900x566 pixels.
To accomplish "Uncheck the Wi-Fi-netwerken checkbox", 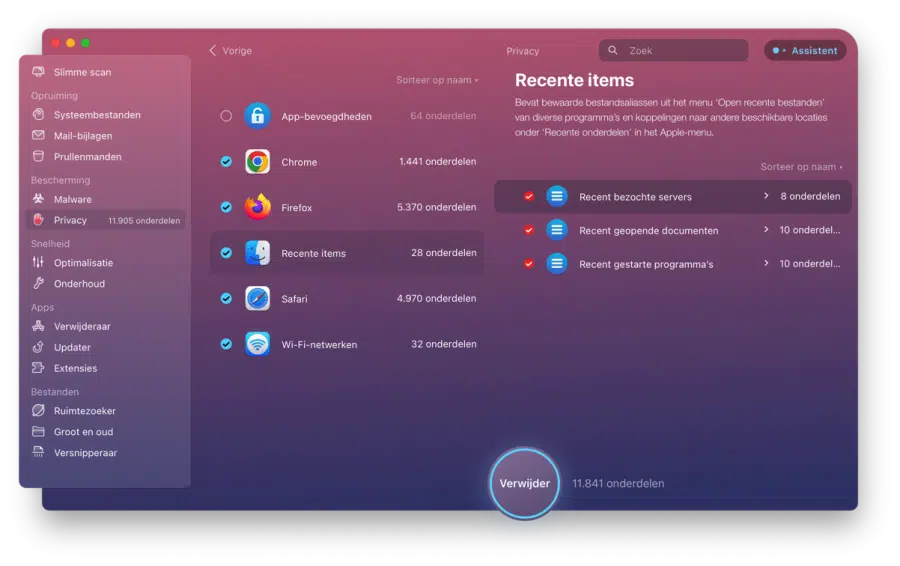I will [226, 344].
